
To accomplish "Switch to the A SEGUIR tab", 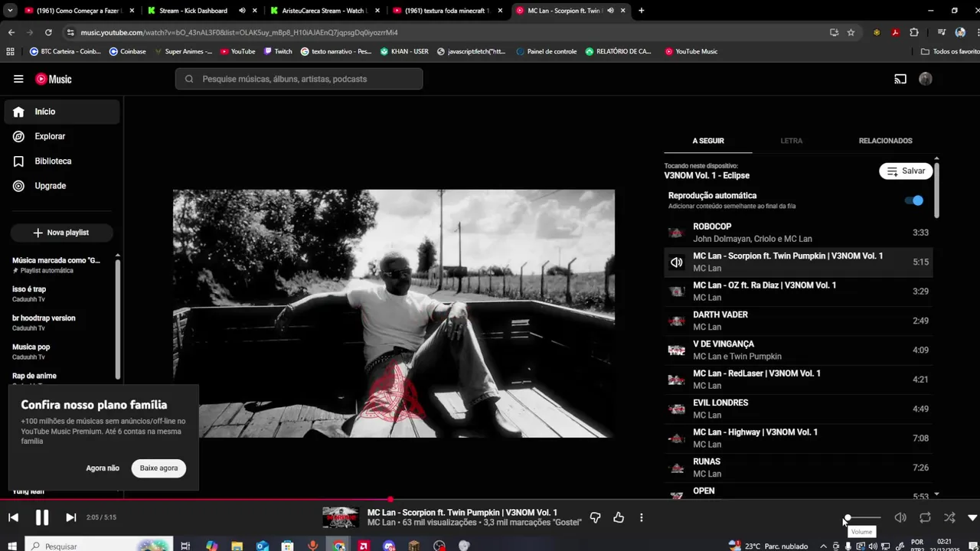I will (x=708, y=141).
